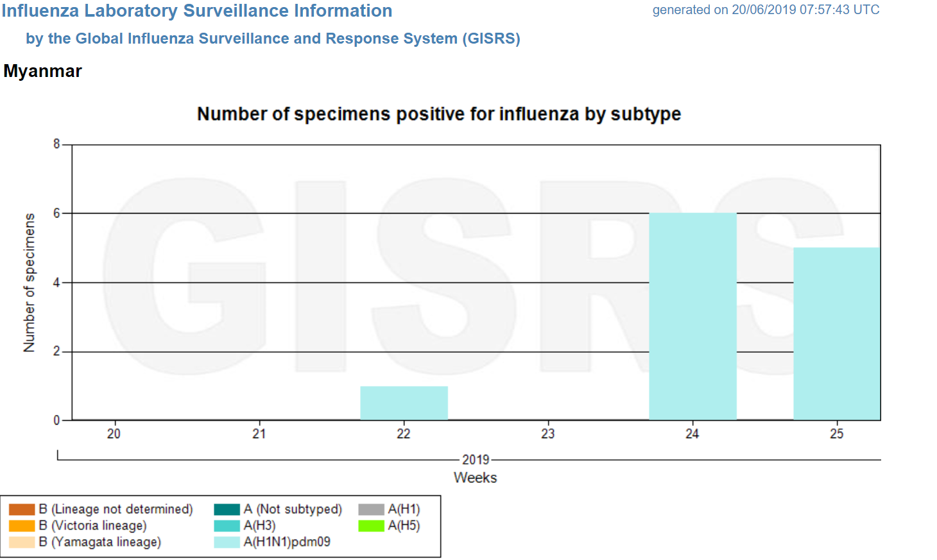Click the A(H1N1)pdm09 legend swatch
Image resolution: width=937 pixels, height=560 pixels.
coord(227,542)
